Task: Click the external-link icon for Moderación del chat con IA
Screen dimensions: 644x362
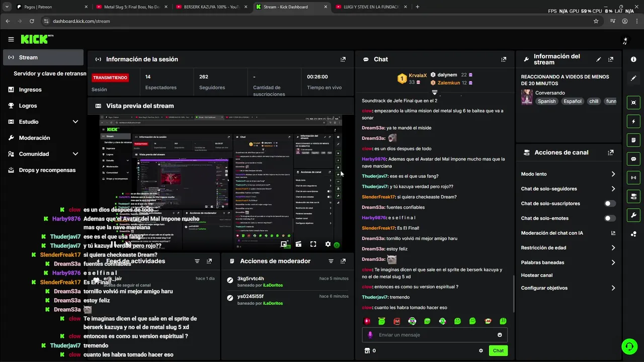Action: tap(613, 233)
